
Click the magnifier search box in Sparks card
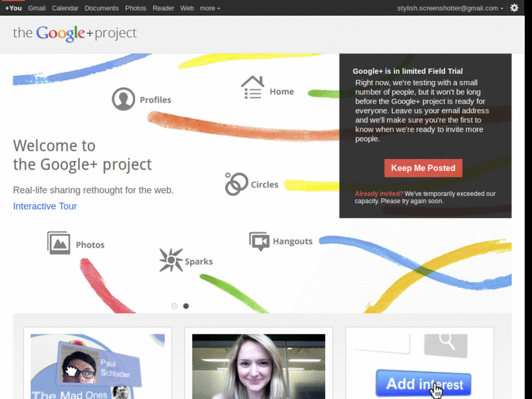pyautogui.click(x=446, y=345)
